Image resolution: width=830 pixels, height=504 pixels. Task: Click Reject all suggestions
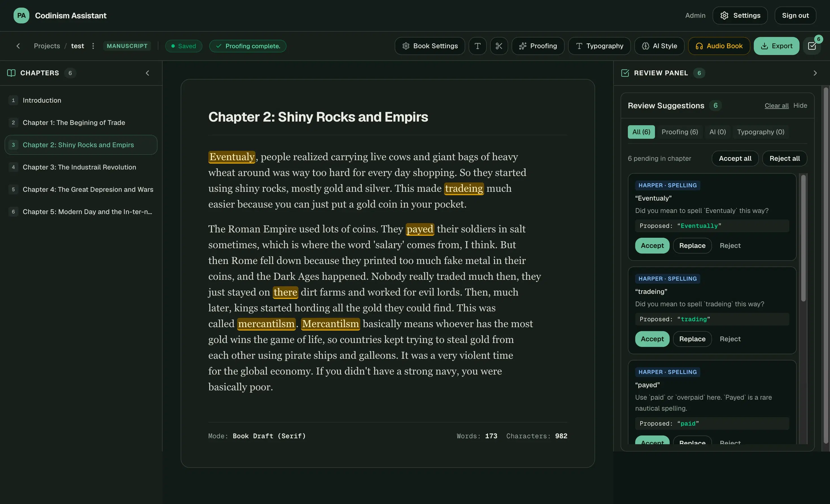coord(784,158)
